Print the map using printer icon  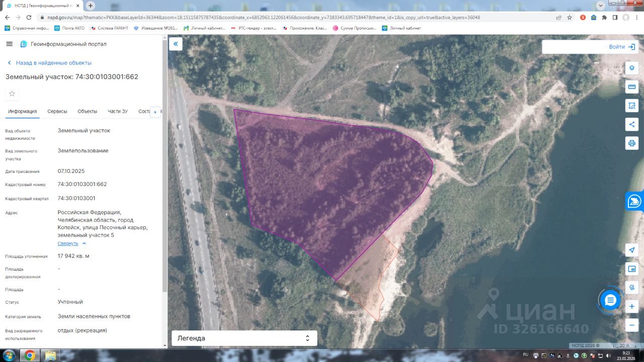(x=631, y=143)
